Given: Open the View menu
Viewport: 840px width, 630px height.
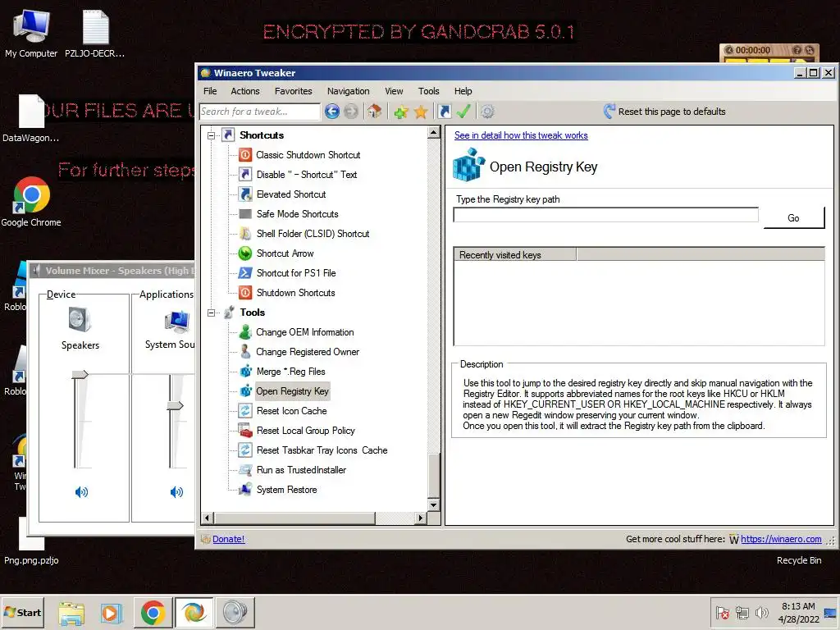Looking at the screenshot, I should point(394,91).
